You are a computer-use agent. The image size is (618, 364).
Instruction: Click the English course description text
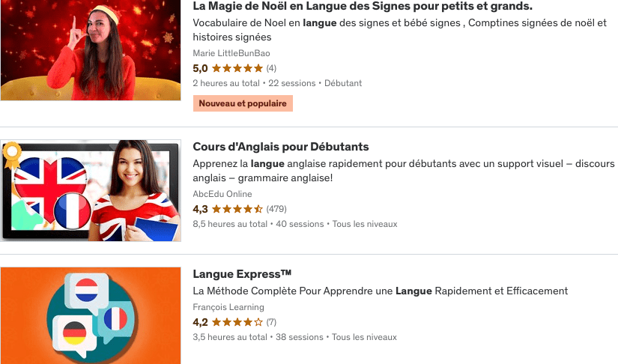404,171
